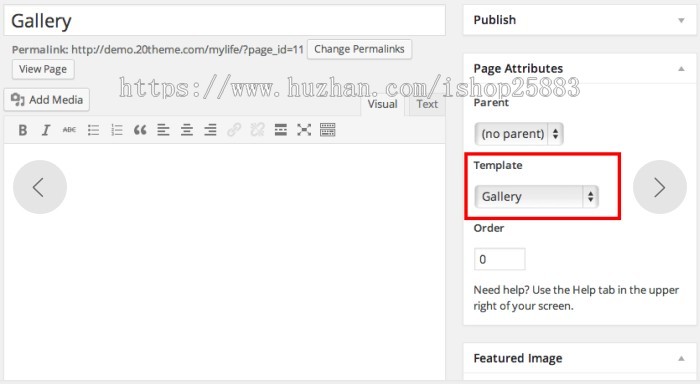Click the Publish panel heading
The image size is (700, 384).
(495, 20)
